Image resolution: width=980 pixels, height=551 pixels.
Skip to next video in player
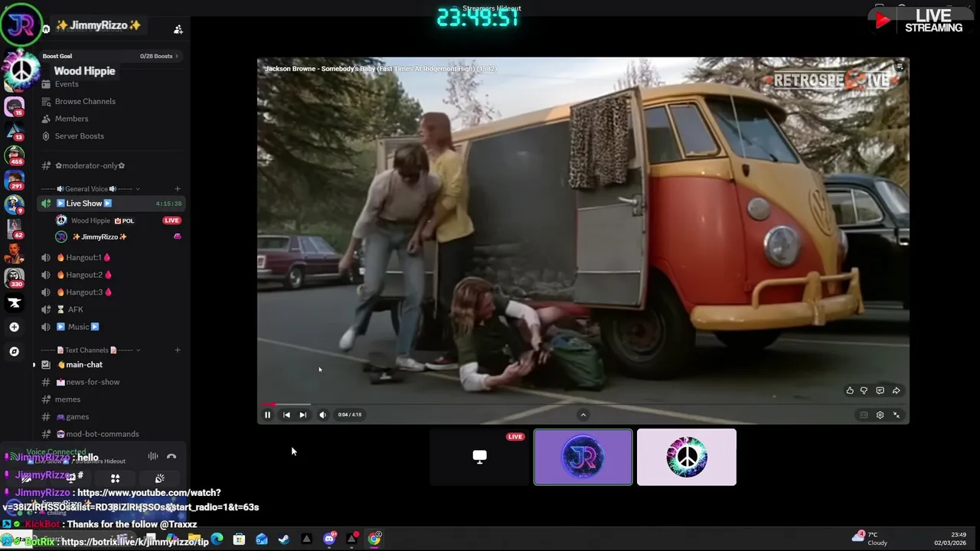pyautogui.click(x=302, y=415)
